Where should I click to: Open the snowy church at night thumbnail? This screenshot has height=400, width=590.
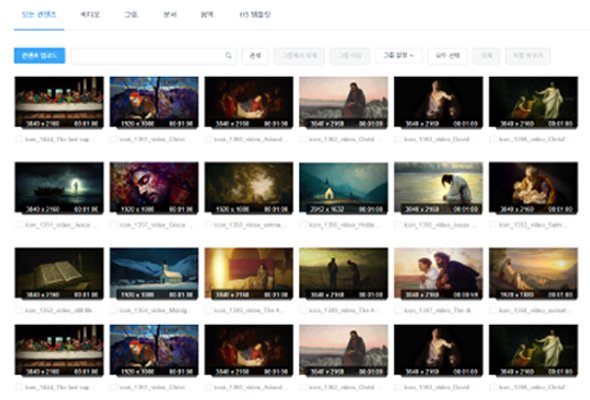click(x=154, y=274)
